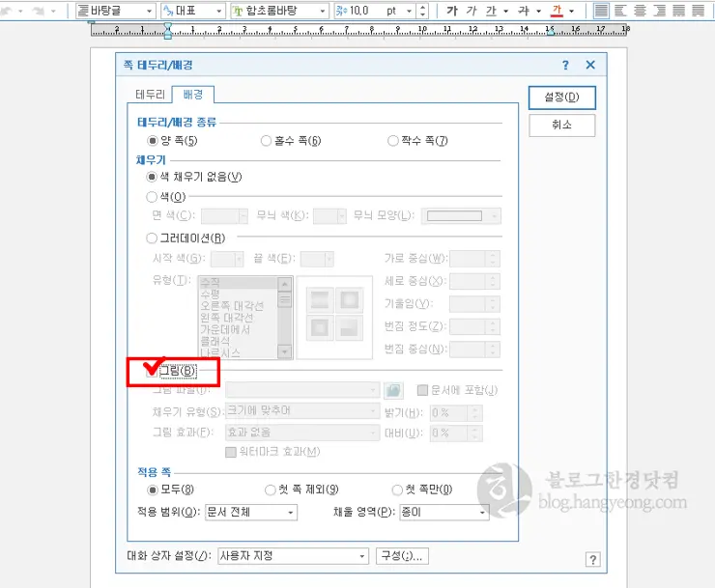Click the redo arrow icon in toolbar
The width and height of the screenshot is (715, 588).
point(38,11)
